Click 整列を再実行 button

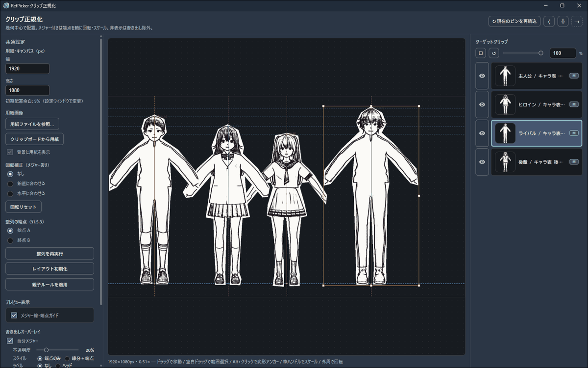pyautogui.click(x=49, y=254)
